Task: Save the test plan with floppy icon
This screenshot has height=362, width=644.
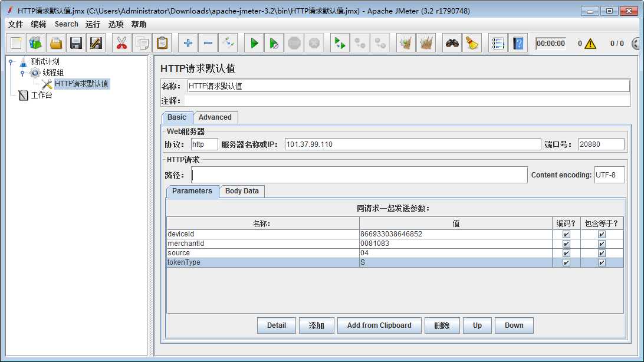Action: coord(76,43)
